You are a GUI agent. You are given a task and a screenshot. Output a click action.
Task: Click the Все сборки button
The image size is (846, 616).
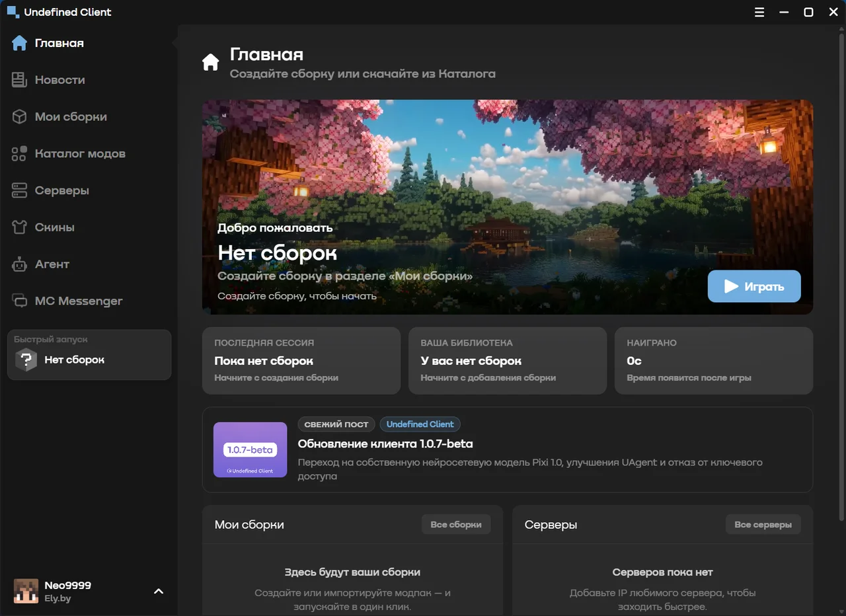point(456,525)
